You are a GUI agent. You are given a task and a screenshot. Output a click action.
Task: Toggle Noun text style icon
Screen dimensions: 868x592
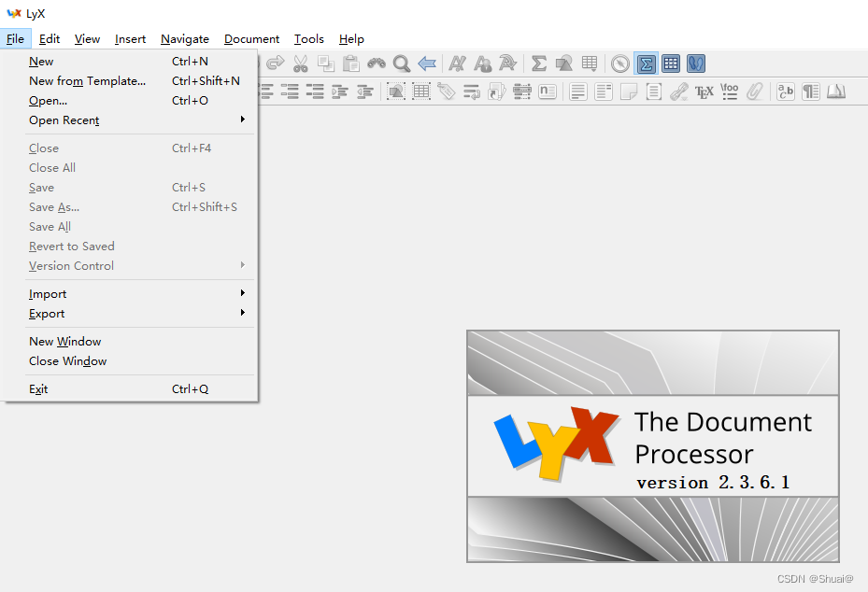point(483,63)
